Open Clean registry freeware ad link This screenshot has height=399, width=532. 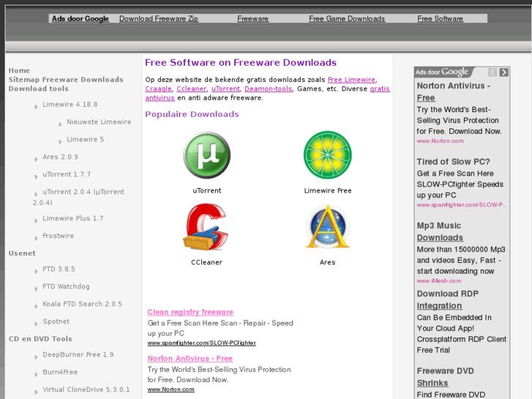(190, 312)
